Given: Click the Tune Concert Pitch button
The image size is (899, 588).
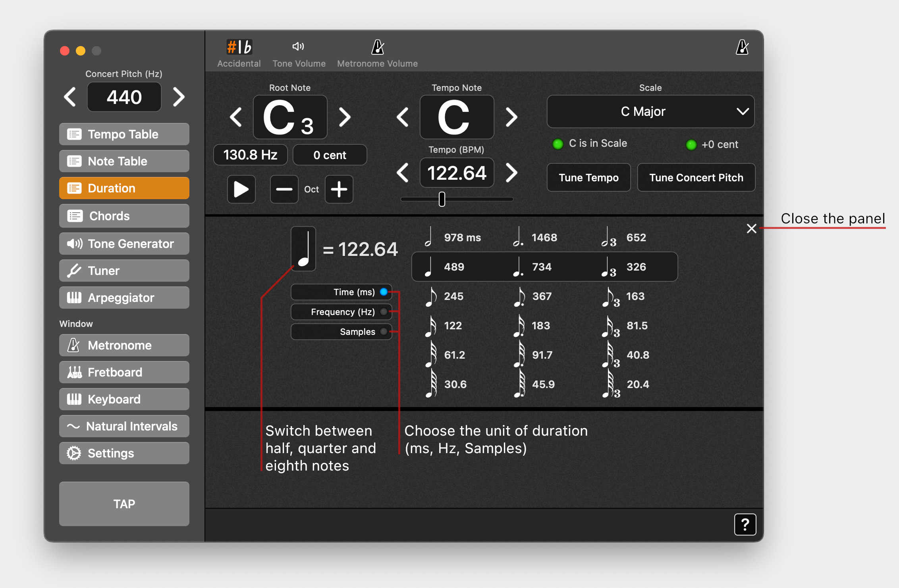Looking at the screenshot, I should click(x=696, y=177).
